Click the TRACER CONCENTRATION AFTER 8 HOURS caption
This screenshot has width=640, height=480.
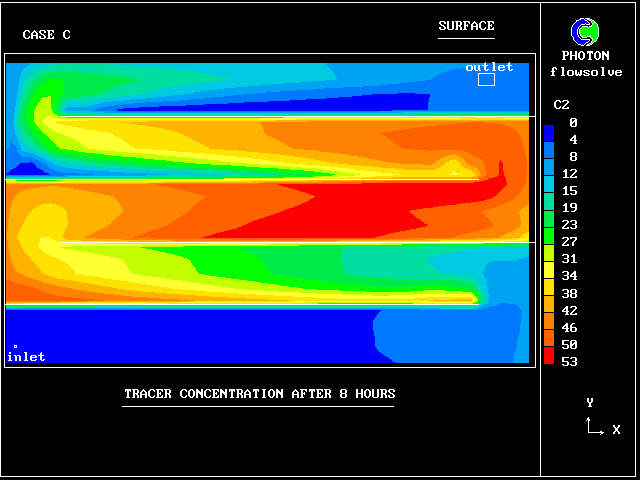(x=259, y=394)
